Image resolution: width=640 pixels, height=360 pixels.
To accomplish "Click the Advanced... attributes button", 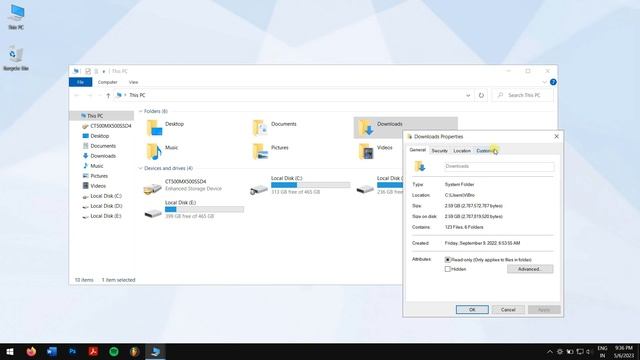I will point(530,269).
